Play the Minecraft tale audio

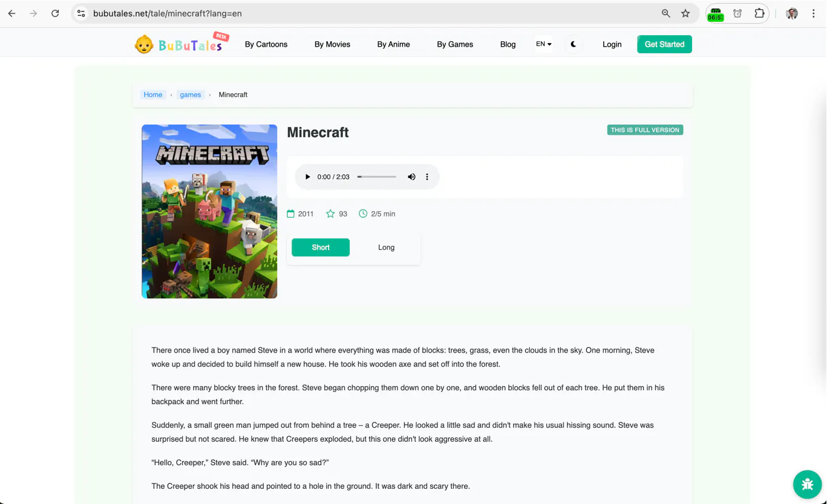(x=307, y=177)
